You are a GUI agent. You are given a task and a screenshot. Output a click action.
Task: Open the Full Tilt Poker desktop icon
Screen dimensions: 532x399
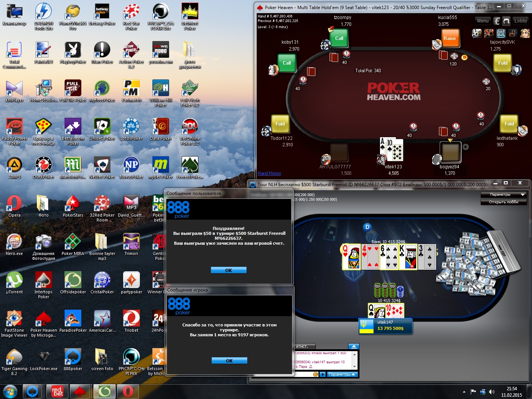point(73,91)
